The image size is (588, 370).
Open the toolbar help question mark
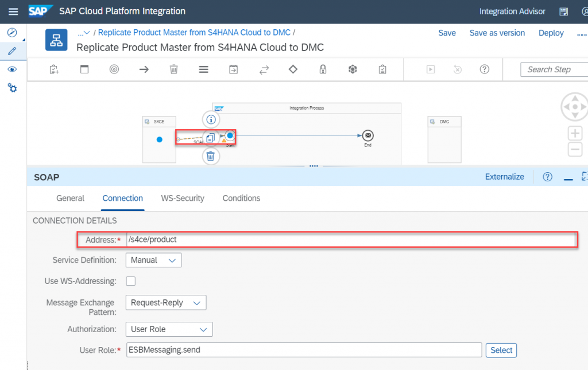tap(485, 69)
